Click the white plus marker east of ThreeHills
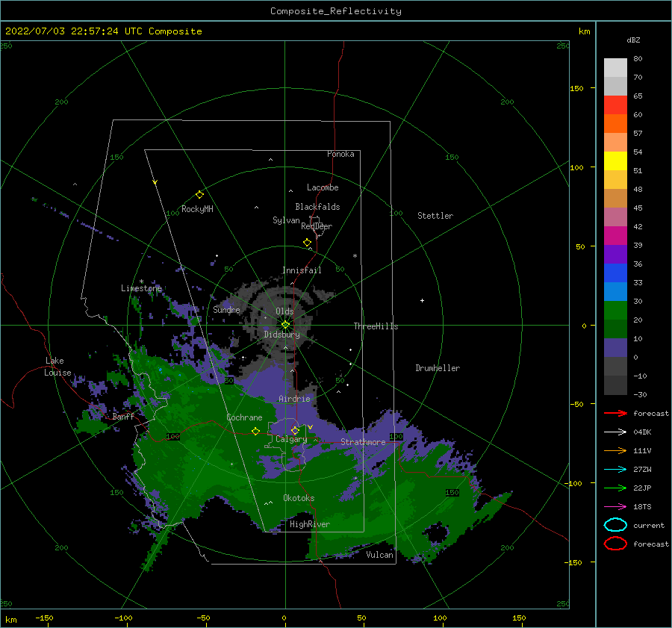Viewport: 672px width, 628px height. point(422,300)
